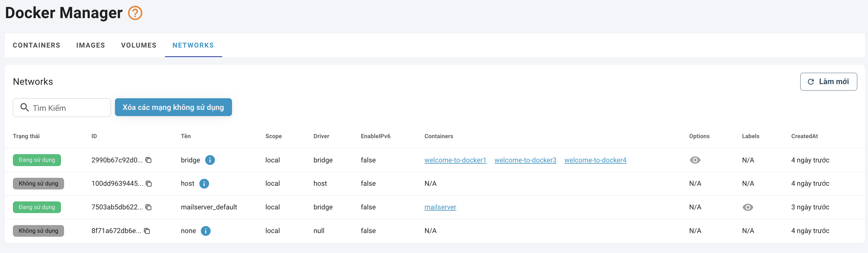Switch to the Containers tab
868x253 pixels.
coord(36,45)
